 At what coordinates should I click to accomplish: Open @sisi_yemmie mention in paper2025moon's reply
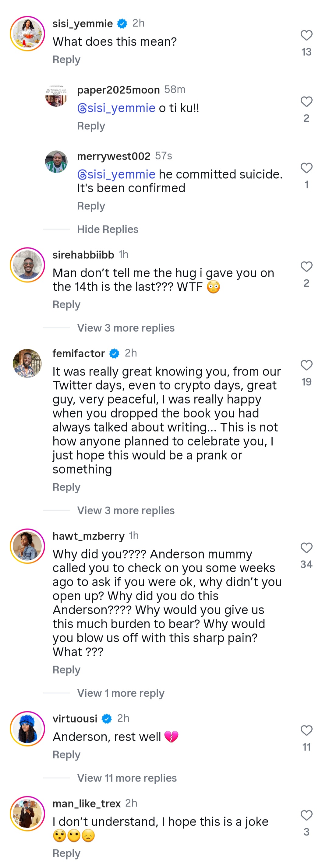(116, 108)
